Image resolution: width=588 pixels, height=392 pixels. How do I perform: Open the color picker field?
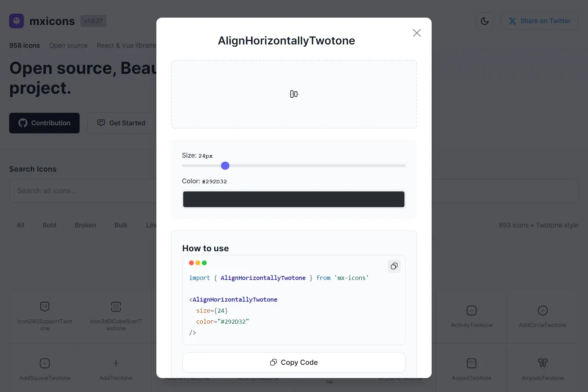[294, 199]
